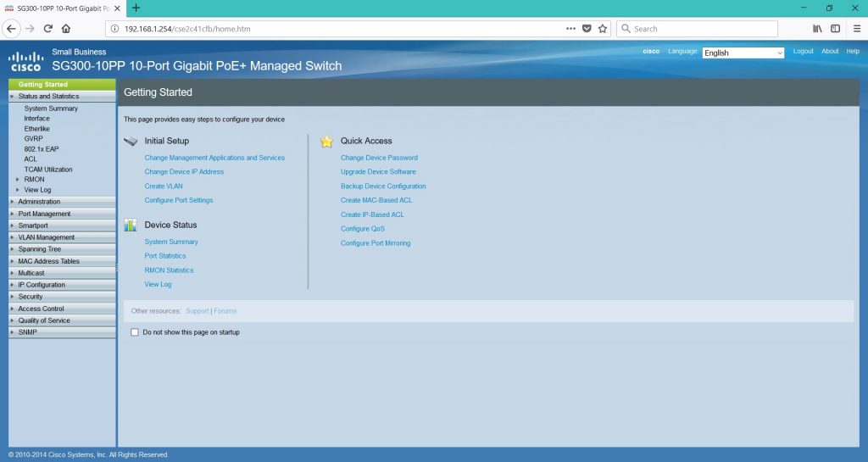Open Etherlike in the sidebar
The width and height of the screenshot is (868, 462).
click(x=36, y=129)
